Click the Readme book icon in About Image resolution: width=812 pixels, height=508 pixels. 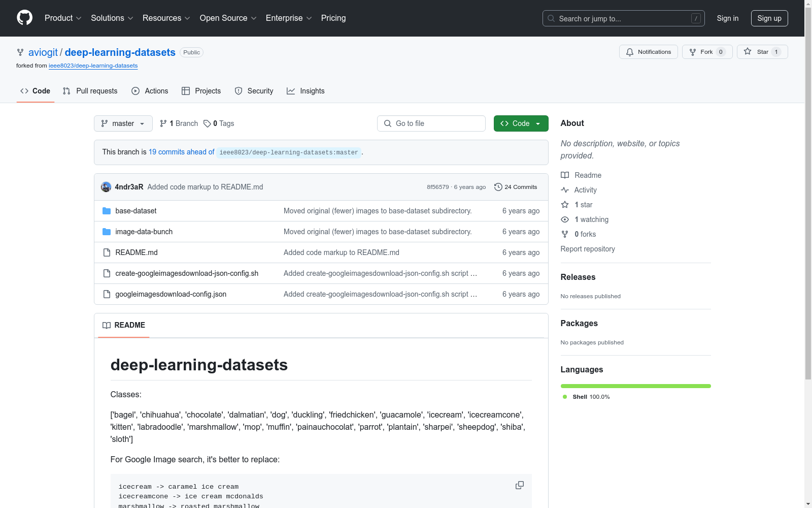click(565, 175)
